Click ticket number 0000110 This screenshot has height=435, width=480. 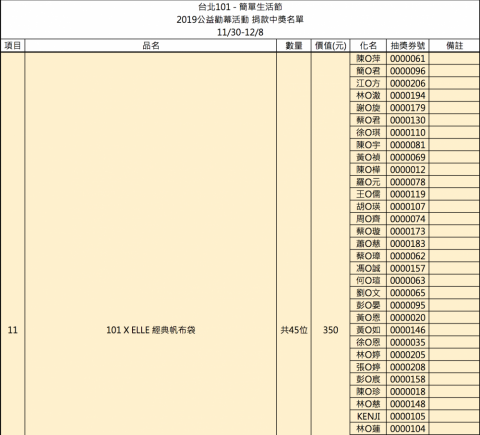[x=408, y=133]
